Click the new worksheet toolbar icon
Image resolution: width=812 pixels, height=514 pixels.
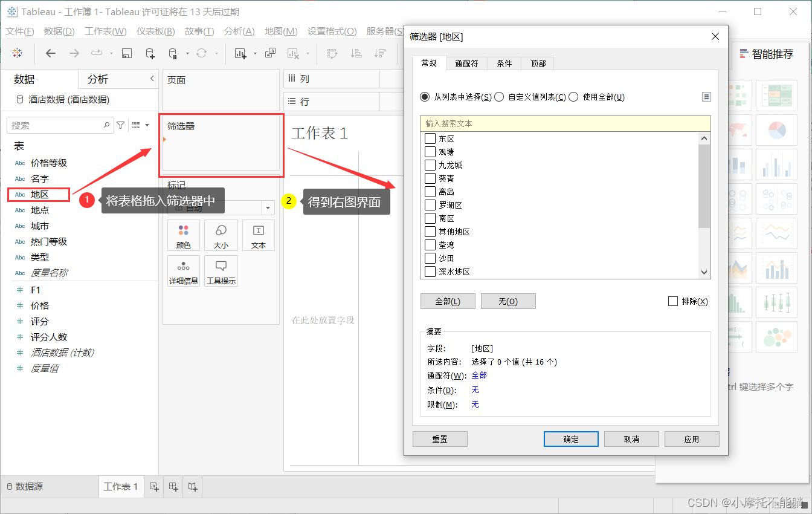tap(240, 53)
